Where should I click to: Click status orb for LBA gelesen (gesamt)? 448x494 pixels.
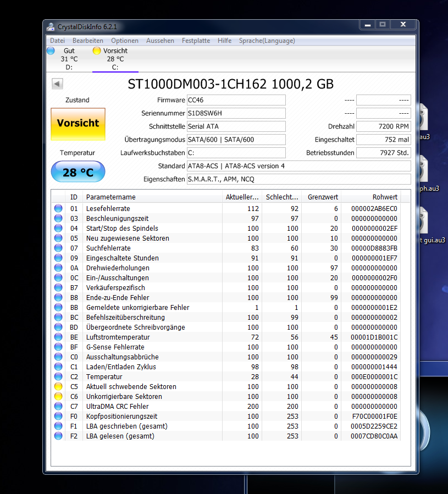(x=58, y=436)
